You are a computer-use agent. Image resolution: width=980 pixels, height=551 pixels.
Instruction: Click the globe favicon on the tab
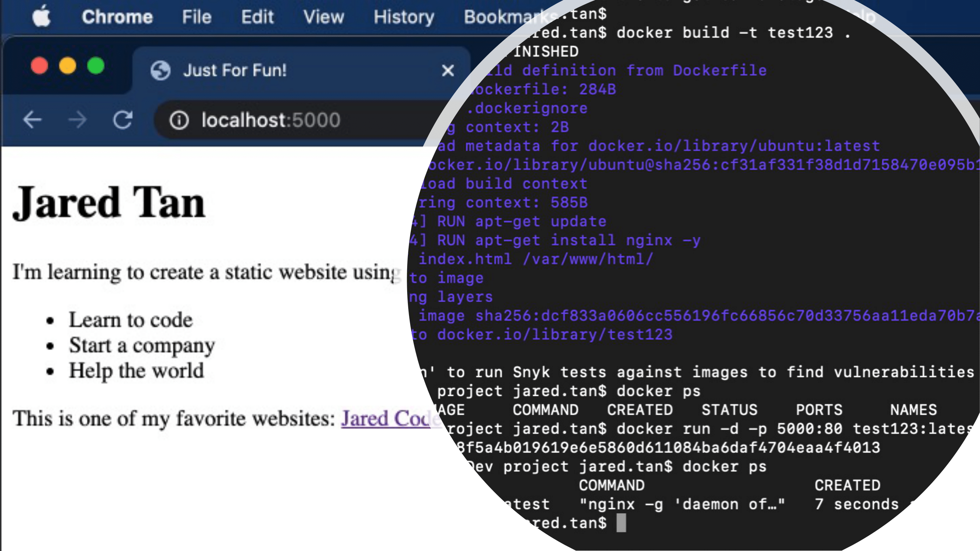pyautogui.click(x=161, y=71)
